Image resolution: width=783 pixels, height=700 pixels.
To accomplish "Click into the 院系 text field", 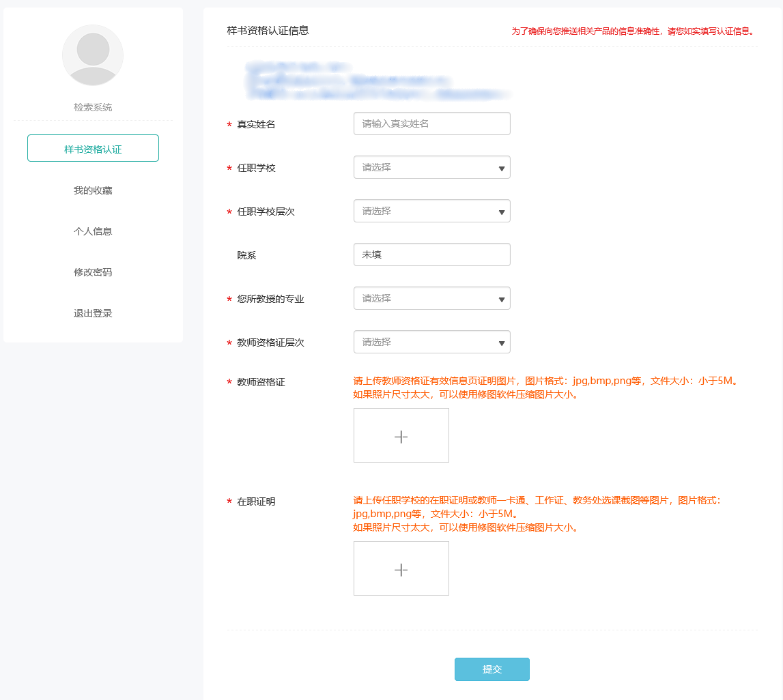I will [431, 255].
